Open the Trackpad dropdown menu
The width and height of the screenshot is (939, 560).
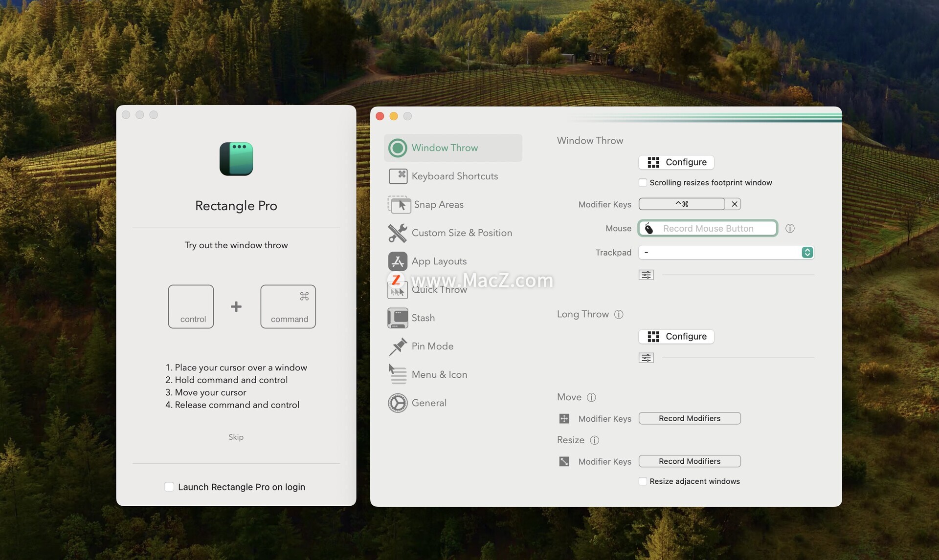(726, 252)
